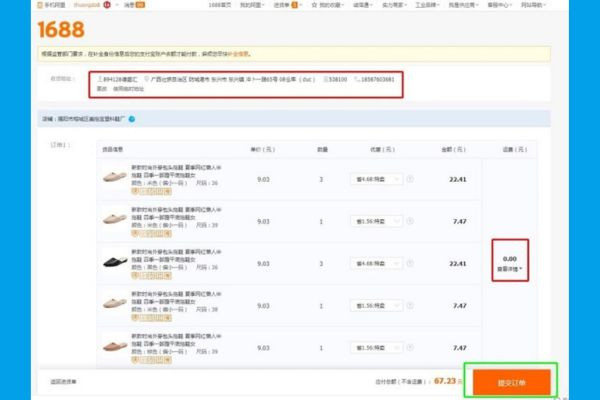The image size is (600, 400).
Task: Click the 22.41 amount in first row
Action: point(458,179)
